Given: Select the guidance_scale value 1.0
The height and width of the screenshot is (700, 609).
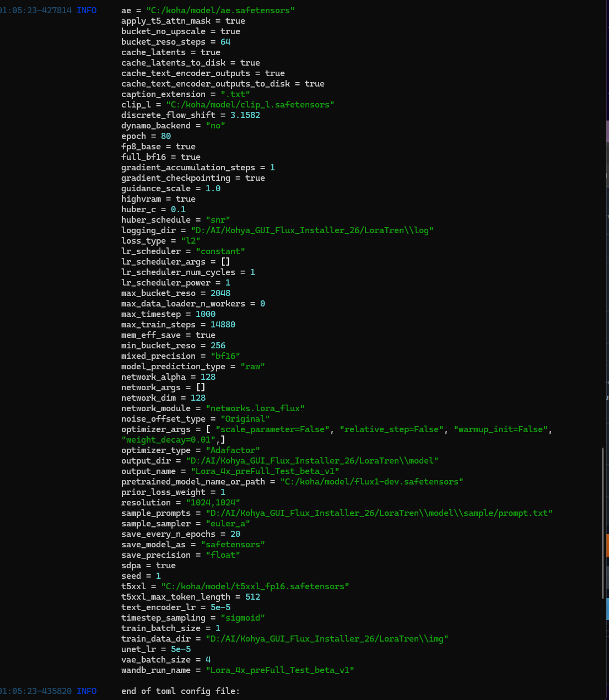Looking at the screenshot, I should coord(213,189).
